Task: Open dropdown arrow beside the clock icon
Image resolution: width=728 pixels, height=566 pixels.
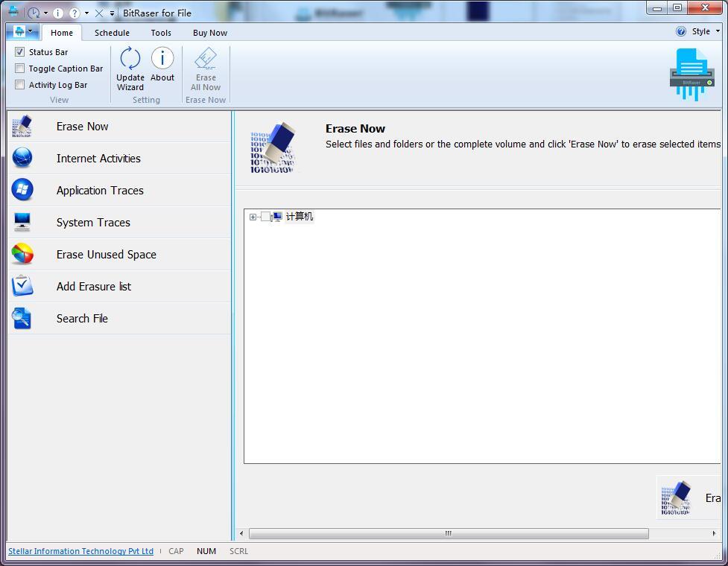Action: [45, 13]
